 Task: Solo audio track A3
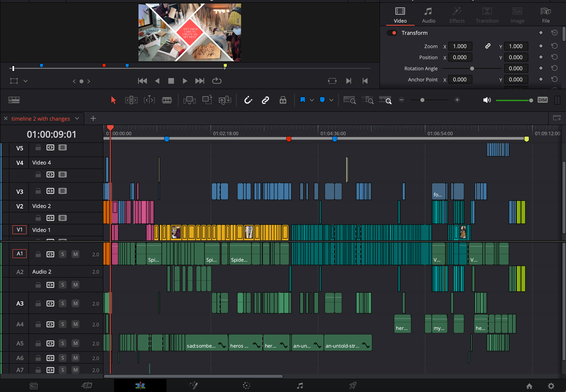[x=63, y=304]
